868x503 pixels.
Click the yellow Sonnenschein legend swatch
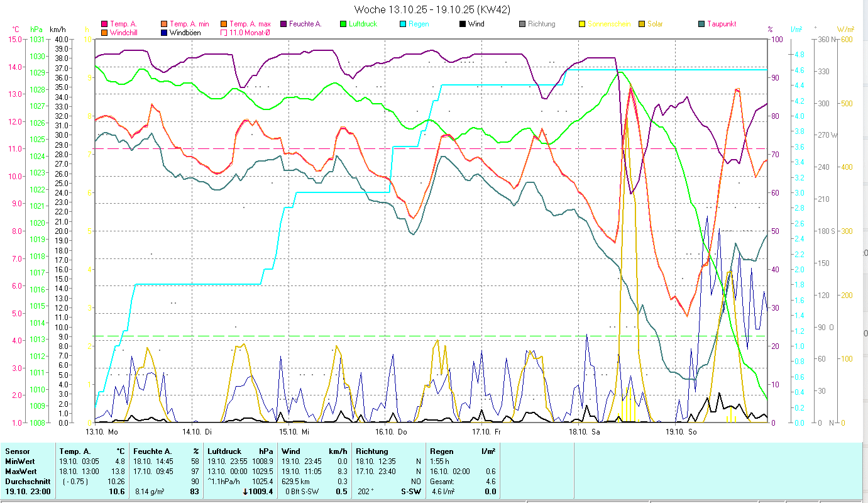(x=582, y=24)
